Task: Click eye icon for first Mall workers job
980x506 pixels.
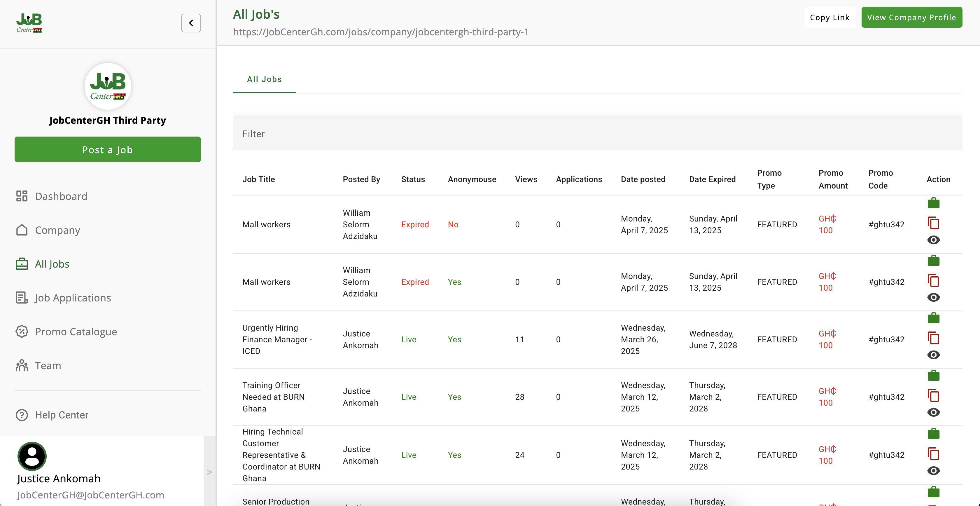Action: (933, 240)
